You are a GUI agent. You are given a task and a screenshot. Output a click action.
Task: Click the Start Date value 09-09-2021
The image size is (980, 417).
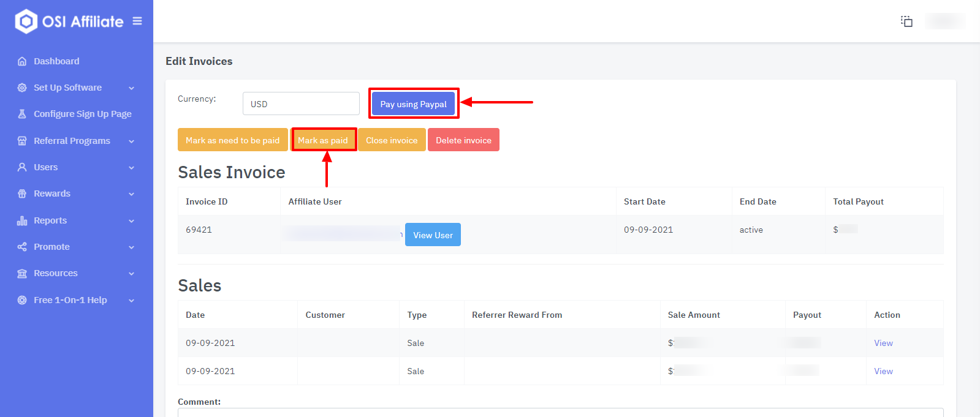pyautogui.click(x=648, y=230)
